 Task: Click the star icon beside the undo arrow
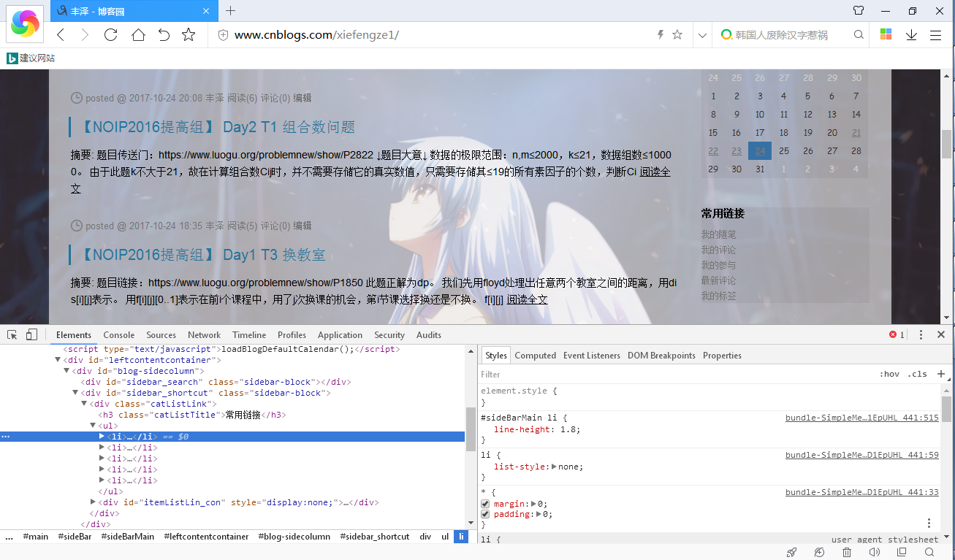(x=189, y=34)
